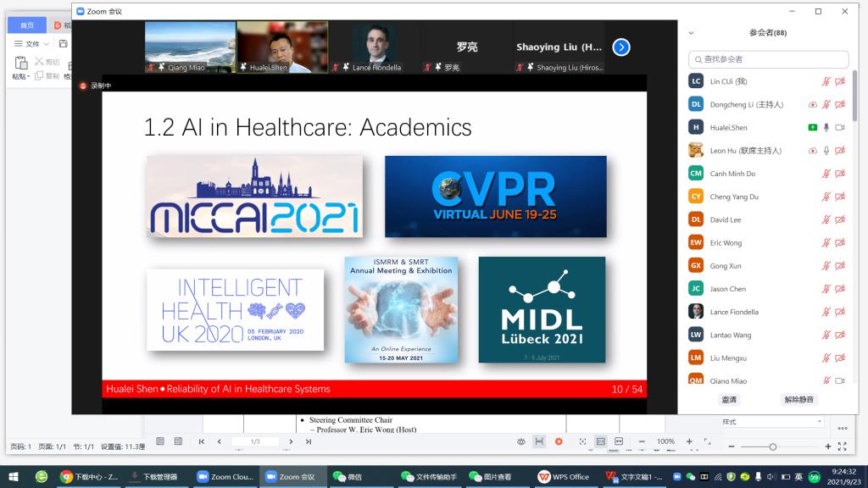The height and width of the screenshot is (488, 868).
Task: Toggle Lin CUi's camera icon
Action: (x=840, y=82)
